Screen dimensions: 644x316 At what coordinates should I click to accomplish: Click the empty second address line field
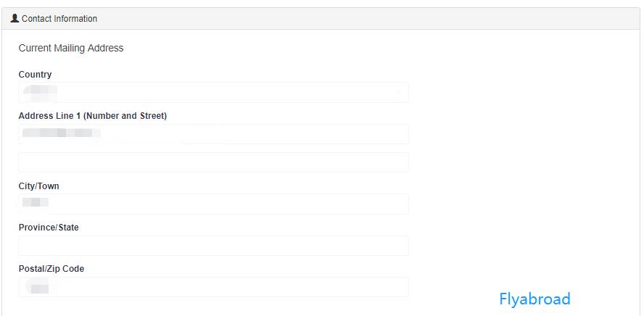213,162
